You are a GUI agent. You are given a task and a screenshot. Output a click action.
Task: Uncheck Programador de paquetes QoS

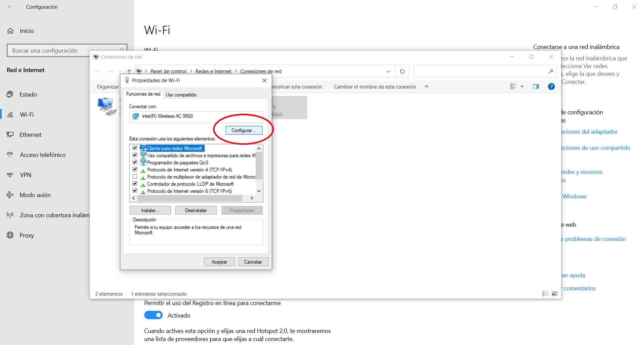point(135,162)
